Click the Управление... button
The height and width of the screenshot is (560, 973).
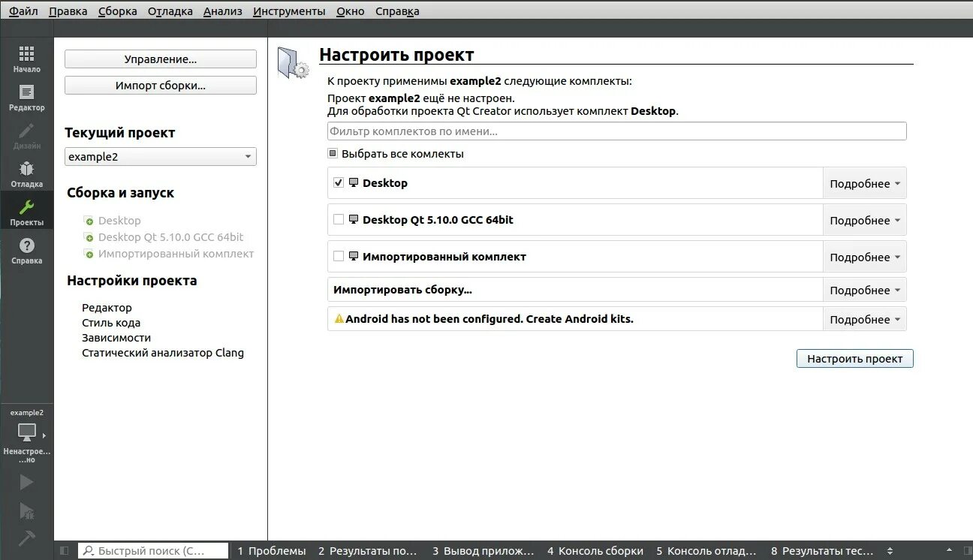pyautogui.click(x=161, y=59)
